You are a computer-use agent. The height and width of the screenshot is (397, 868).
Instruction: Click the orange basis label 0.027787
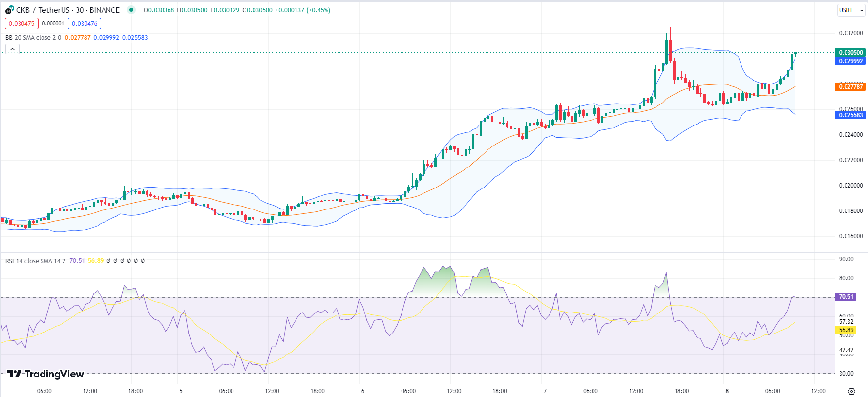click(x=850, y=86)
